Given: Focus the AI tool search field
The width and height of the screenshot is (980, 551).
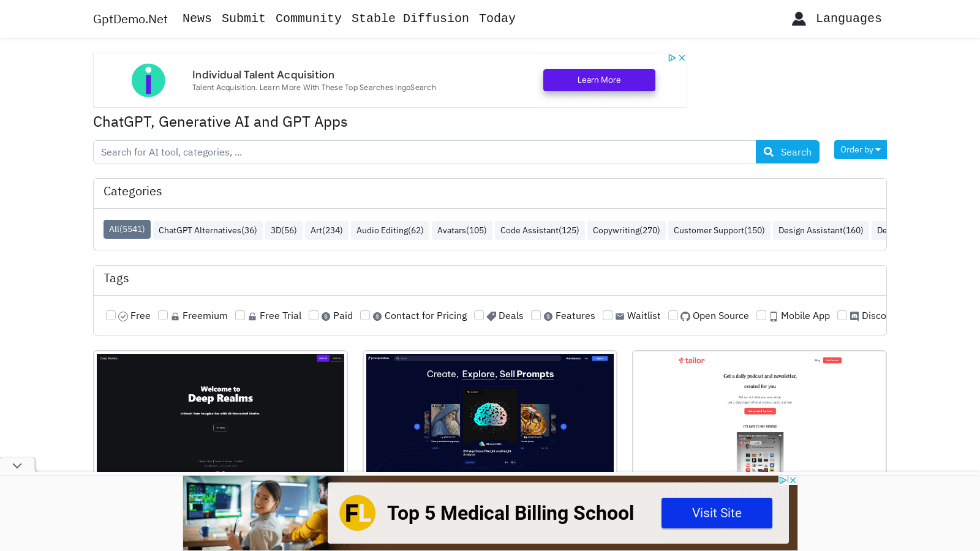Looking at the screenshot, I should tap(424, 152).
